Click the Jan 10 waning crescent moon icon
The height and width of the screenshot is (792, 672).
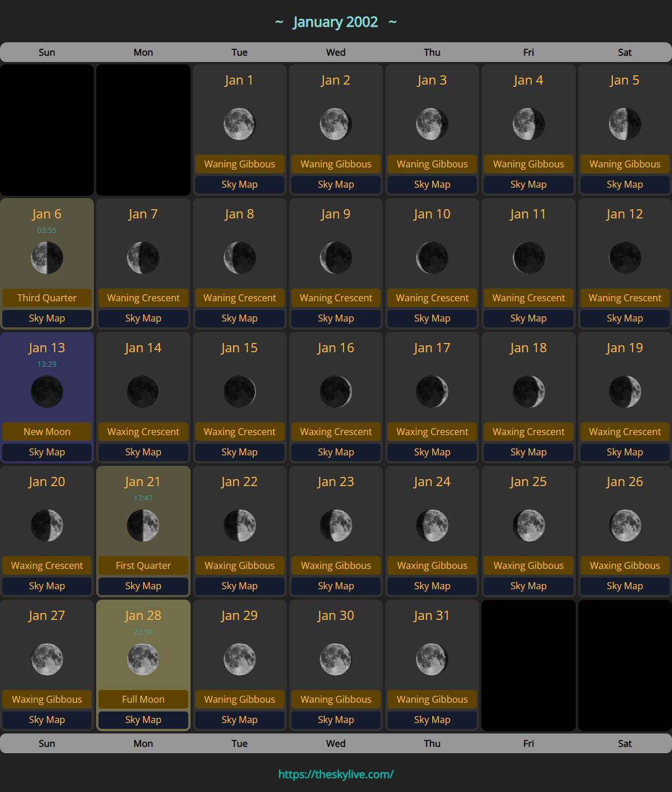click(x=432, y=258)
